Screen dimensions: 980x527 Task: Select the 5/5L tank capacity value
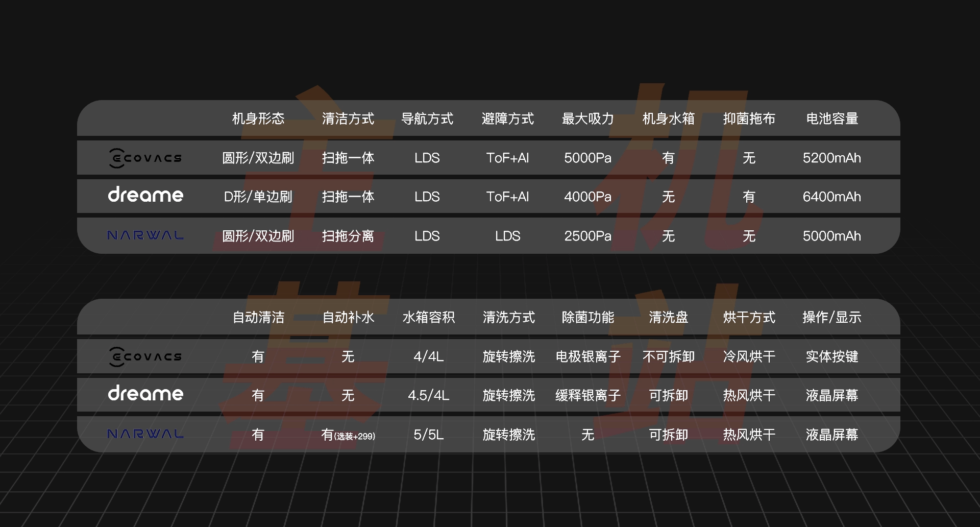(429, 435)
